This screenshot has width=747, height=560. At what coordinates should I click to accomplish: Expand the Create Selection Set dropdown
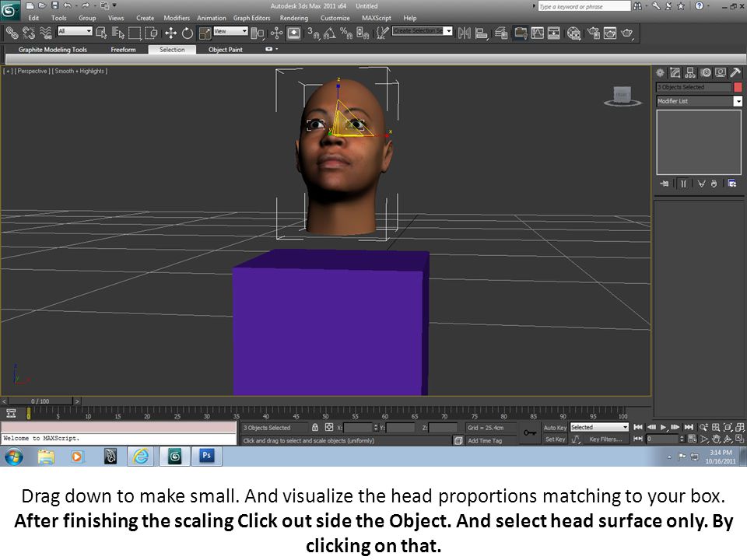[448, 31]
